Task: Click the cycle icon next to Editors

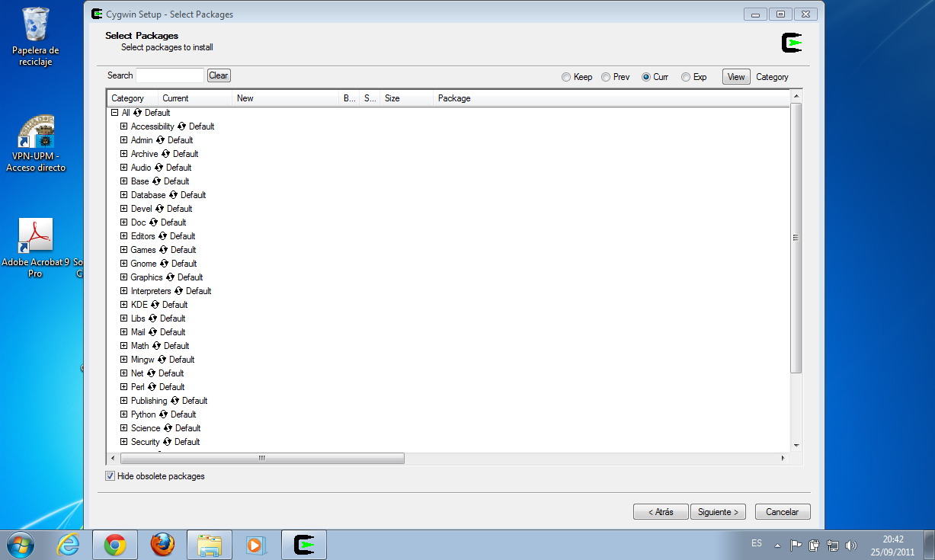Action: [163, 236]
